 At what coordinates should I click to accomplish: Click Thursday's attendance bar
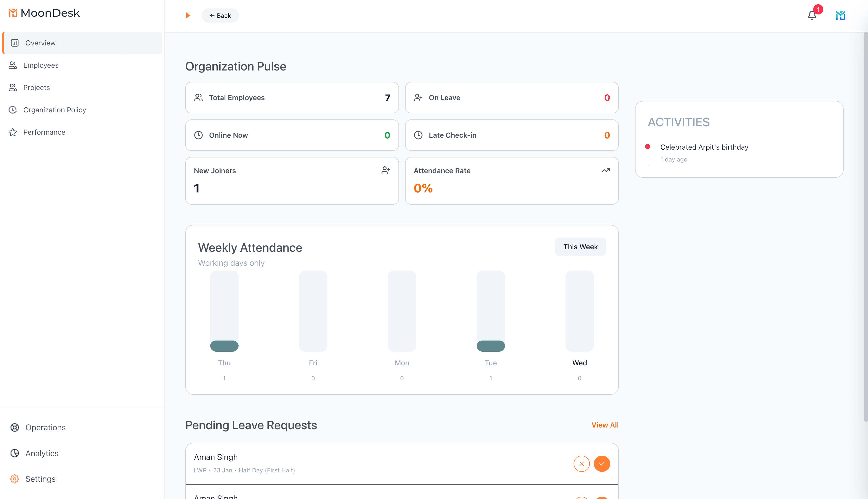click(x=224, y=311)
